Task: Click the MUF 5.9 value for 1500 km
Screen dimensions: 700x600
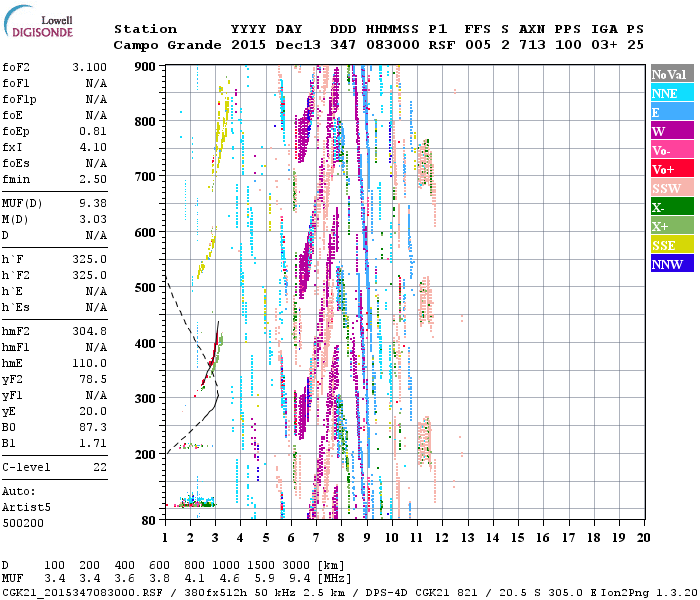Action: pos(264,579)
